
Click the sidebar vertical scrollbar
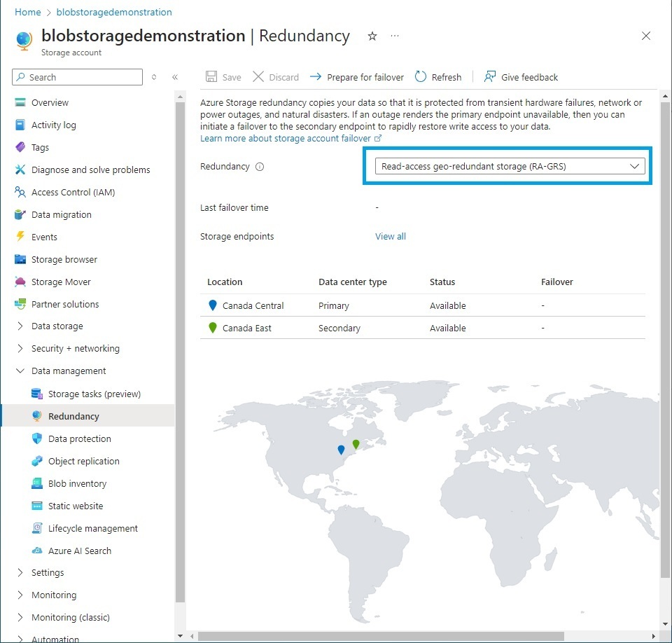(x=180, y=352)
